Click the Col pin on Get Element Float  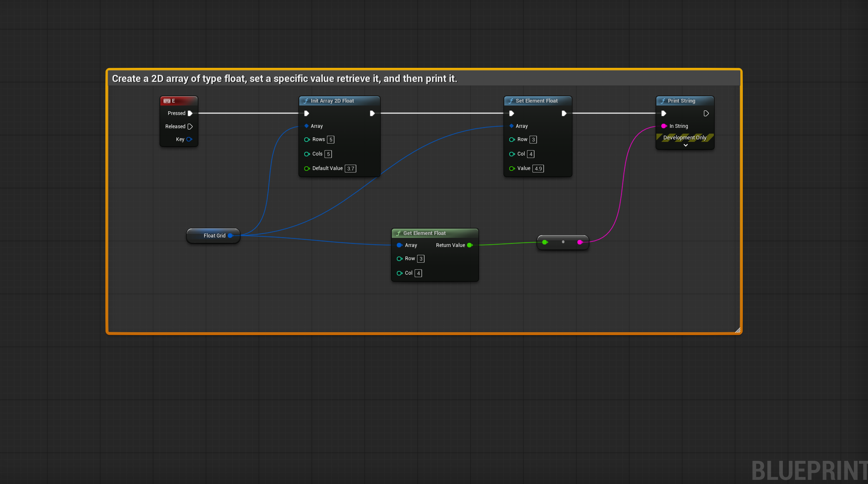click(x=400, y=273)
